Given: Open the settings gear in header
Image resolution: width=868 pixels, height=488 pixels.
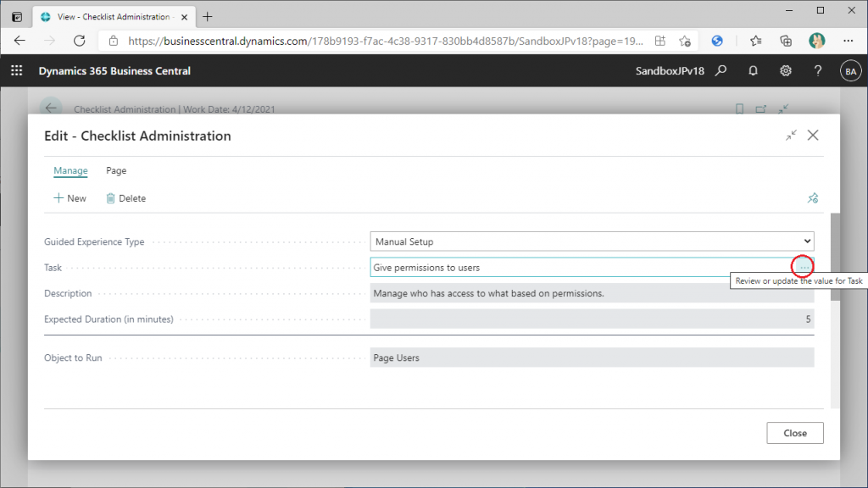Looking at the screenshot, I should 786,71.
